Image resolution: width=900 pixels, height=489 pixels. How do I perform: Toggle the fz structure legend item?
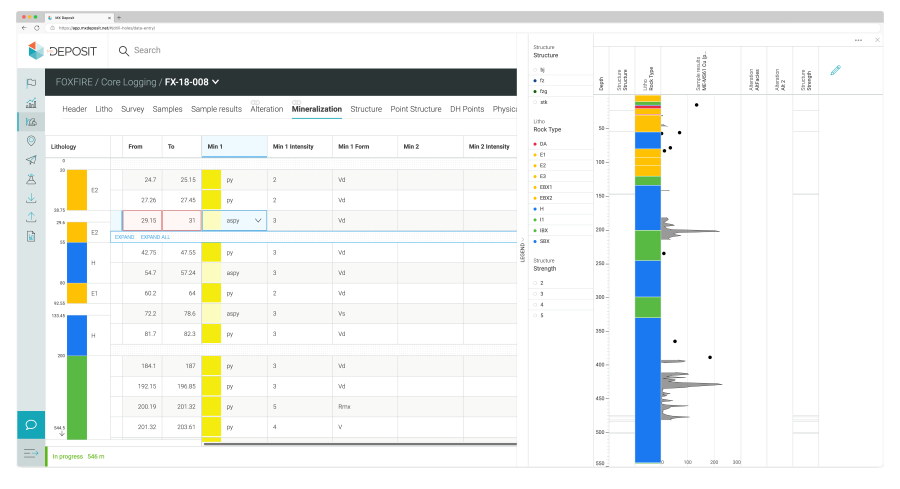point(543,80)
